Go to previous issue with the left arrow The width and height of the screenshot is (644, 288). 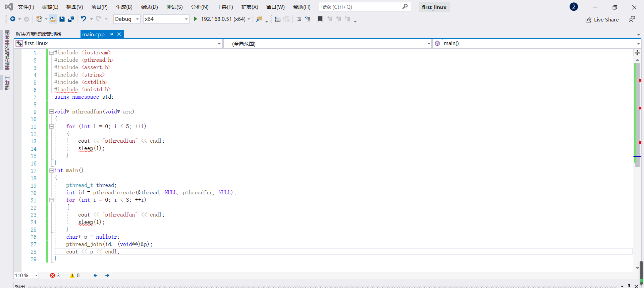(96, 276)
